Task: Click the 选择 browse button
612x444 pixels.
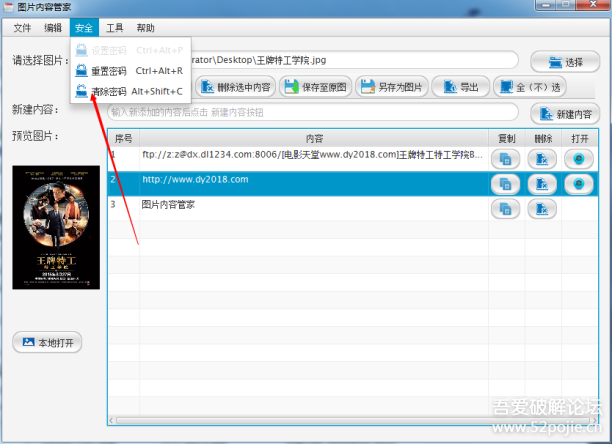Action: point(565,62)
